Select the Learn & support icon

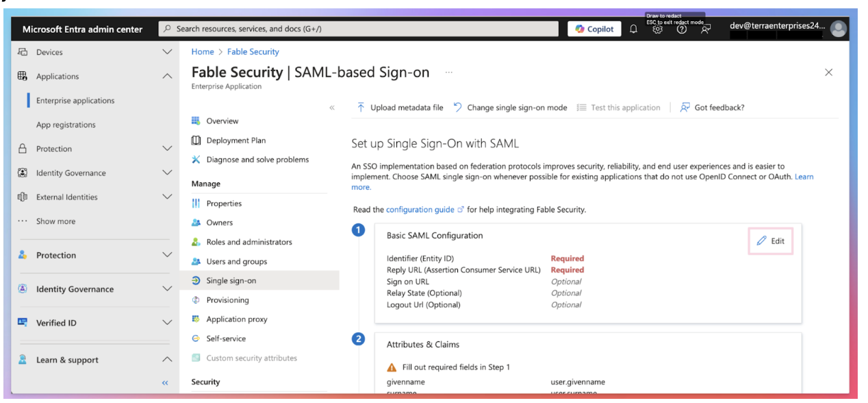(23, 360)
